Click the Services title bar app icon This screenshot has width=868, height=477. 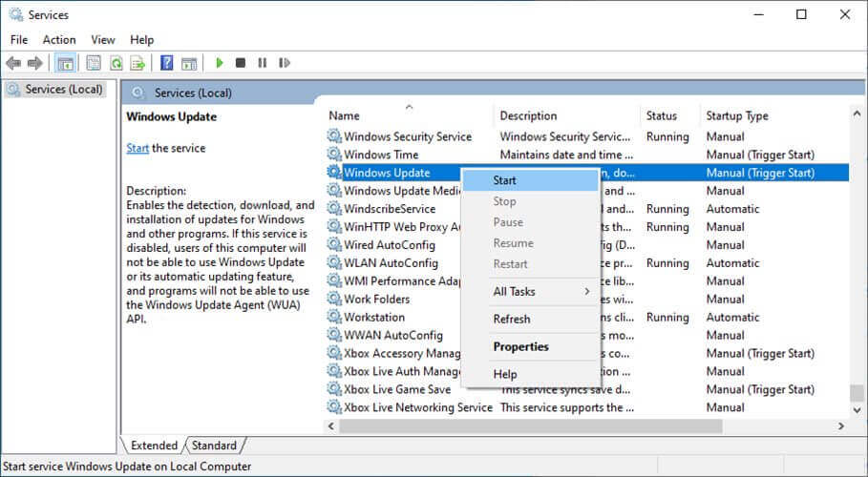tap(16, 15)
